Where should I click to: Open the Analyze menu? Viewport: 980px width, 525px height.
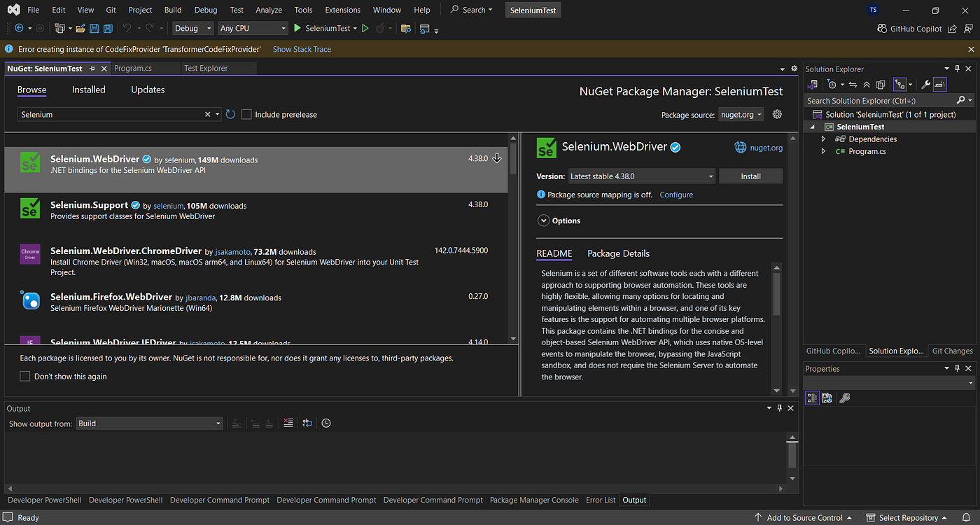(269, 10)
